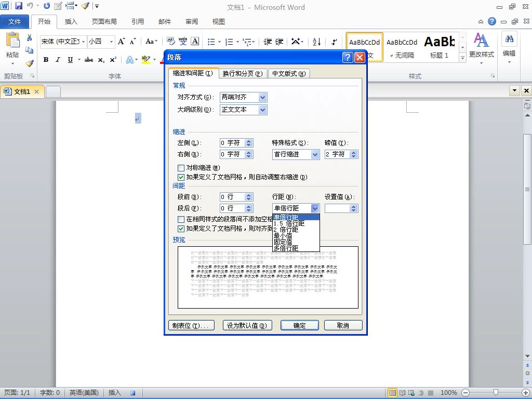The height and width of the screenshot is (399, 532).
Task: Collapse the 行距 dropdown arrow
Action: click(315, 208)
